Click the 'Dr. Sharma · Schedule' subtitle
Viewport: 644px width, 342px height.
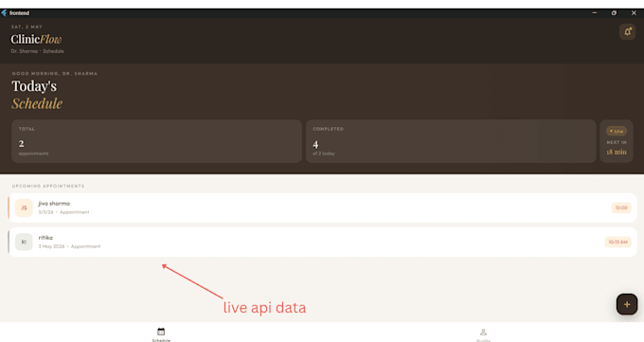click(x=37, y=51)
